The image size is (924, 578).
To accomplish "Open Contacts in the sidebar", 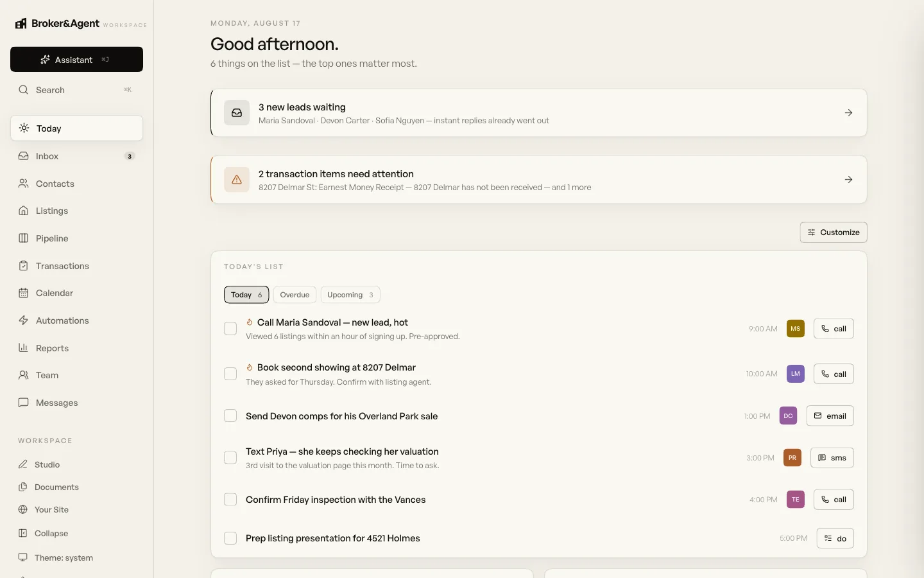I will point(76,184).
